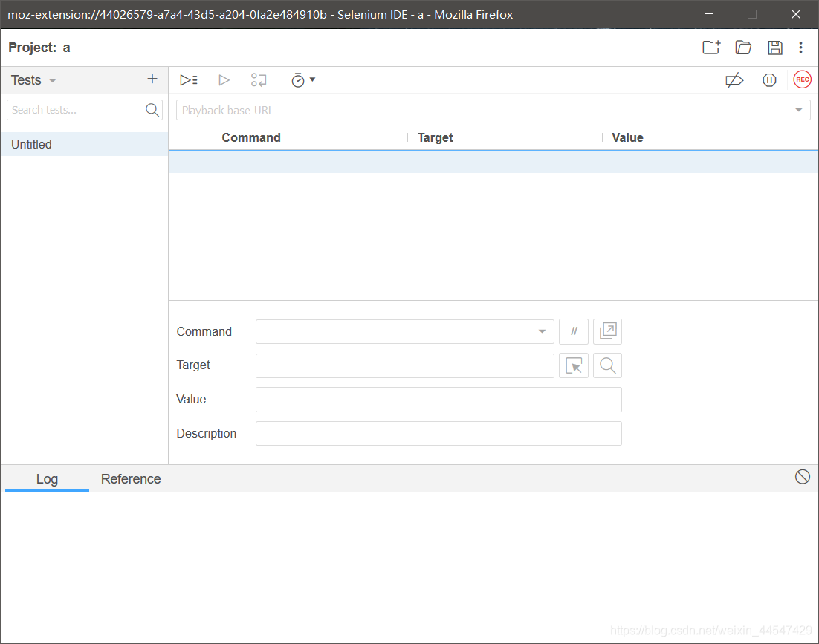Switch to the Log tab

coord(47,478)
